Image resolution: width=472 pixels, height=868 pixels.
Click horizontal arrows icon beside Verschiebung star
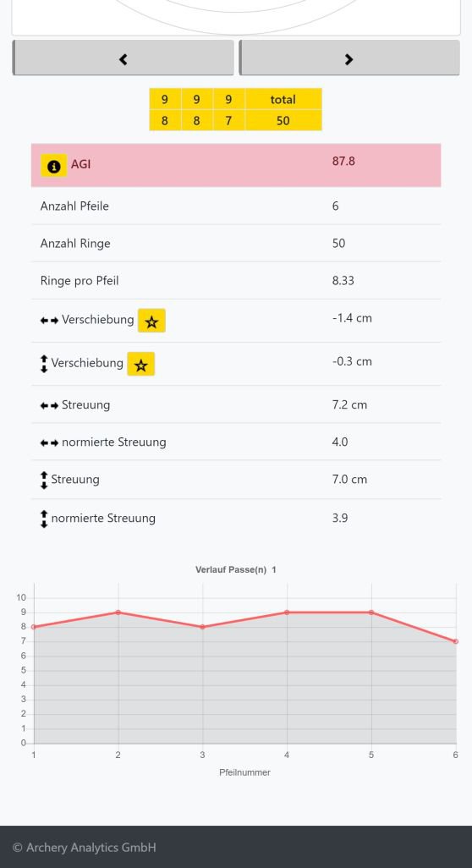tap(49, 321)
